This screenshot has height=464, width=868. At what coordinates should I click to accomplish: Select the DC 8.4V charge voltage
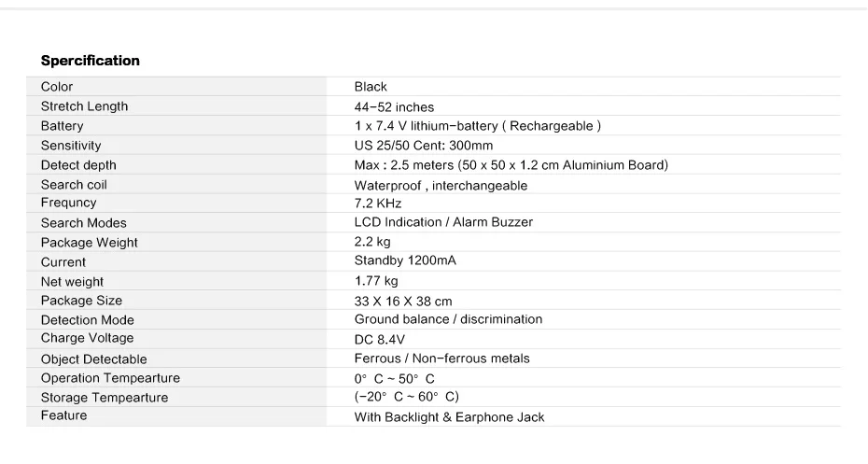pos(380,340)
